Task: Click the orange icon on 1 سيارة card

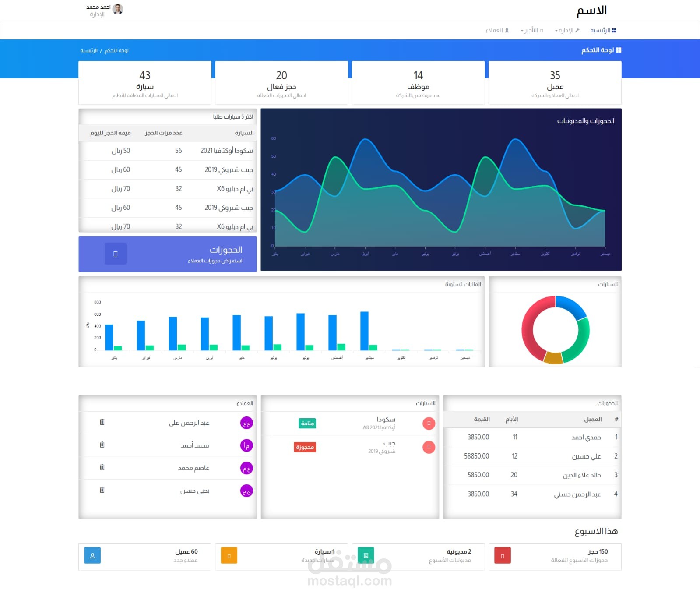Action: click(229, 555)
